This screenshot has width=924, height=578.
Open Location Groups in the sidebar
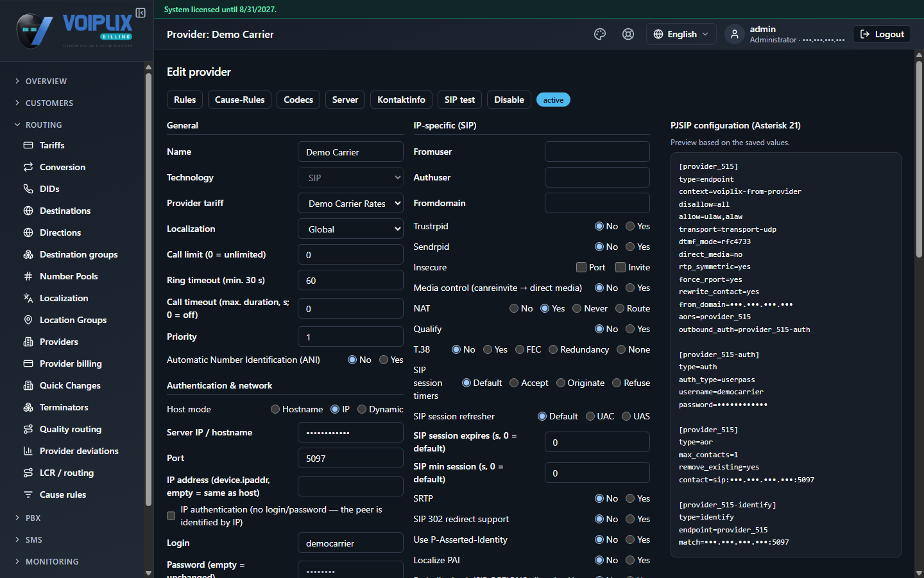coord(73,320)
